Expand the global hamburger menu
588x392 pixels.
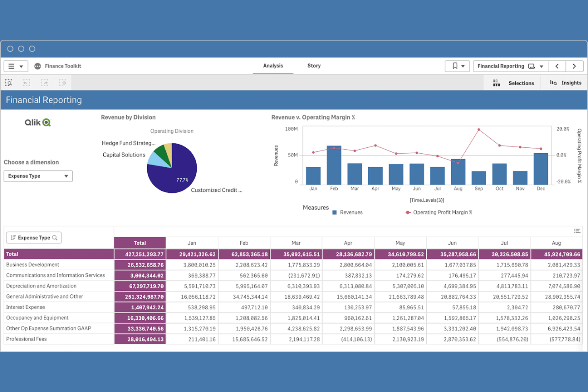click(15, 66)
